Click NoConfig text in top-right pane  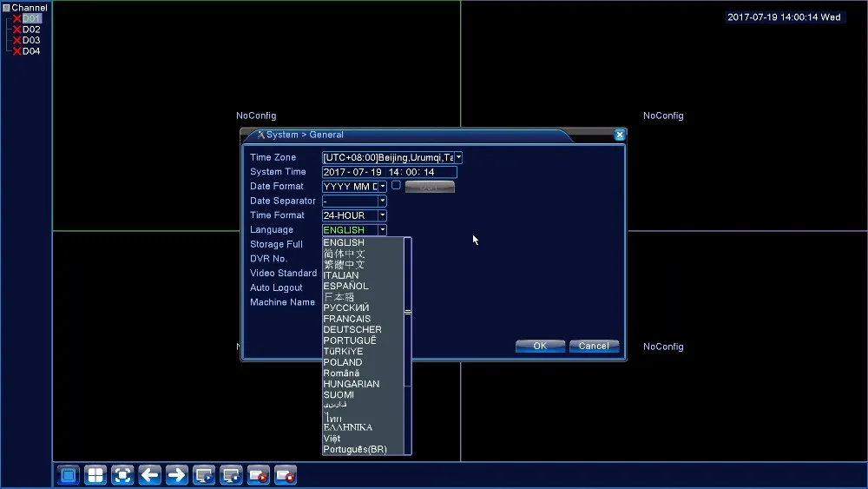[x=663, y=116]
